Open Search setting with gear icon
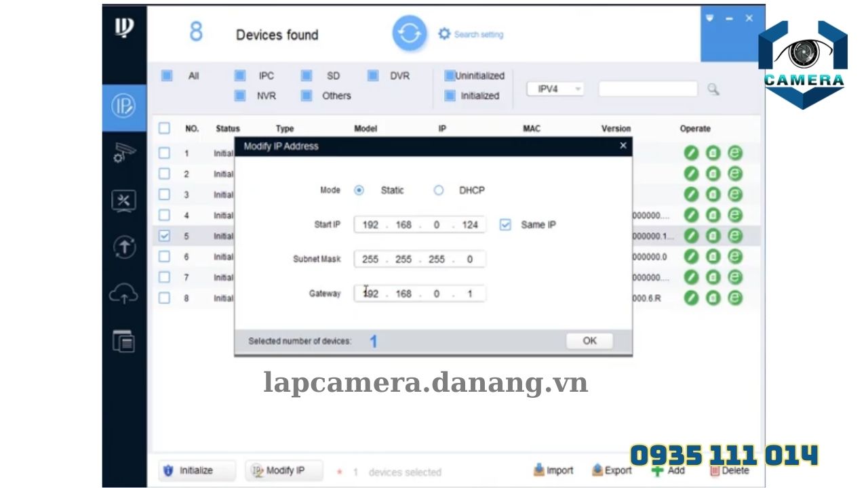Viewport: 868px width, 488px height. [x=446, y=34]
